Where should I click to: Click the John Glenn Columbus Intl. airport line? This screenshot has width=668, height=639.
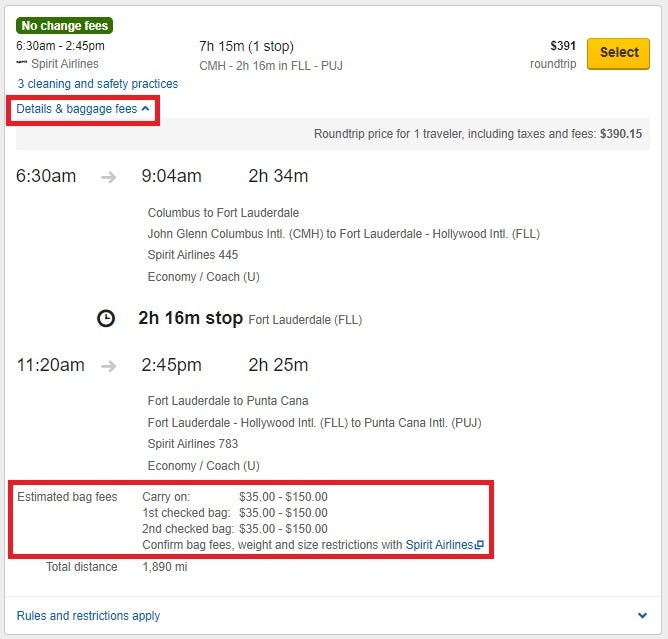pyautogui.click(x=343, y=234)
